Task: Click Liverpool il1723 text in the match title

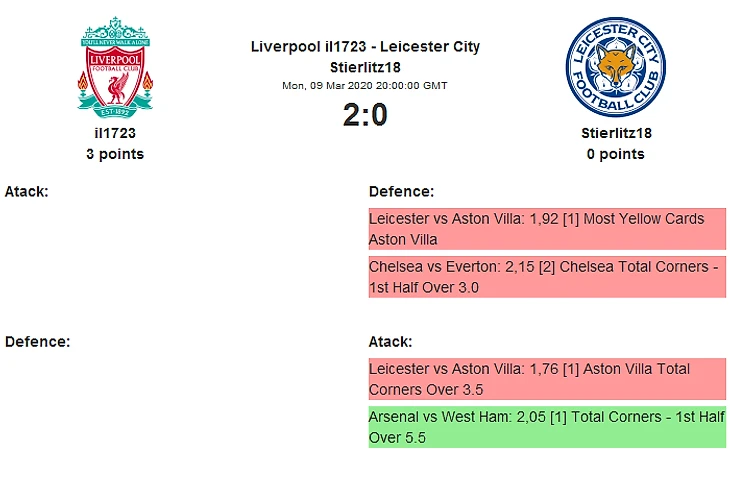Action: (x=309, y=47)
